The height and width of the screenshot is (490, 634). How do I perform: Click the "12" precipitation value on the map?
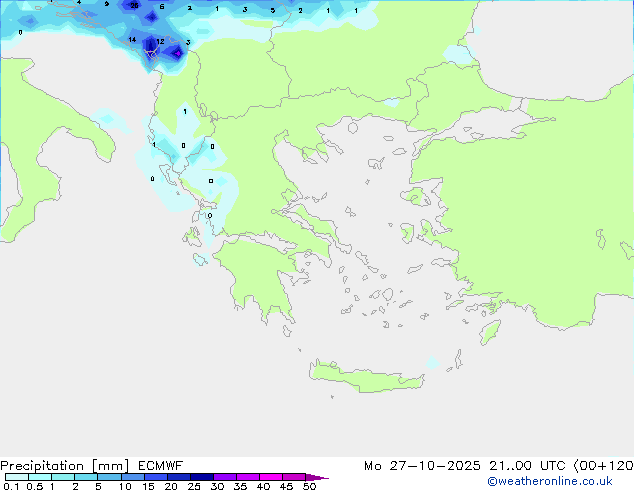[x=160, y=41]
